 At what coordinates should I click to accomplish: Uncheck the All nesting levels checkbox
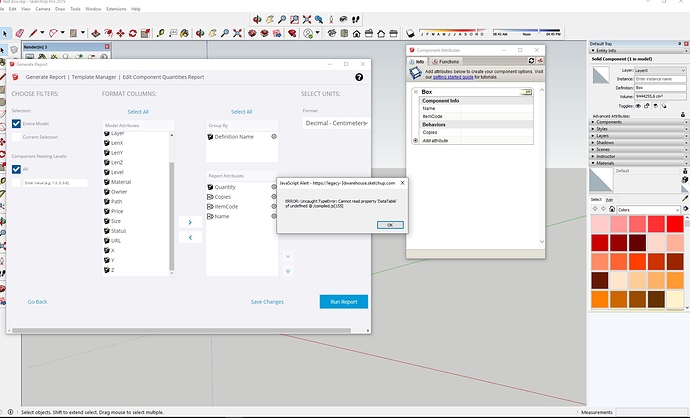(x=16, y=169)
